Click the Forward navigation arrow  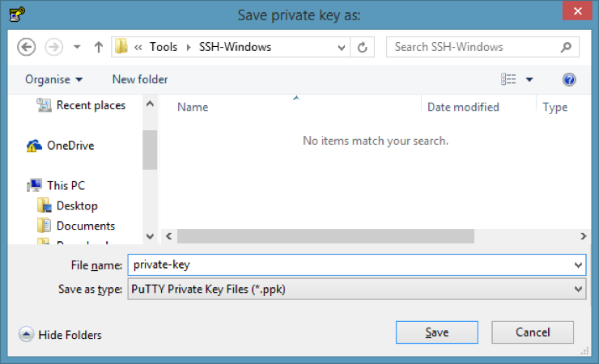point(54,47)
